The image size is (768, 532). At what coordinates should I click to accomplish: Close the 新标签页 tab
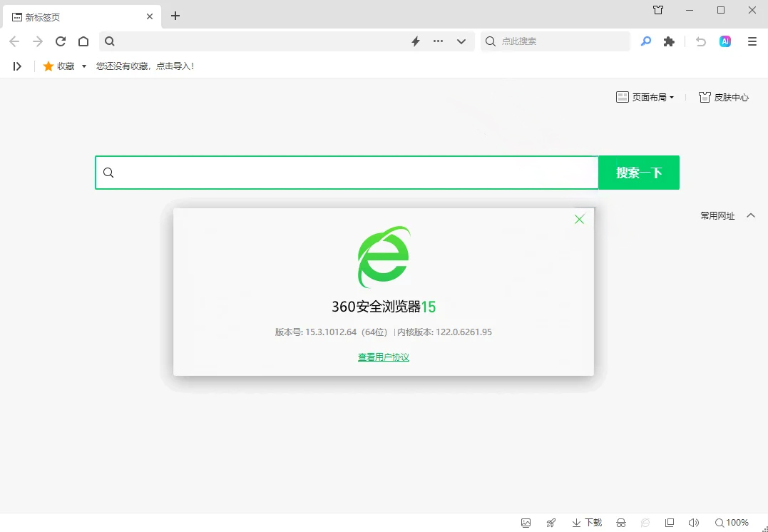150,16
